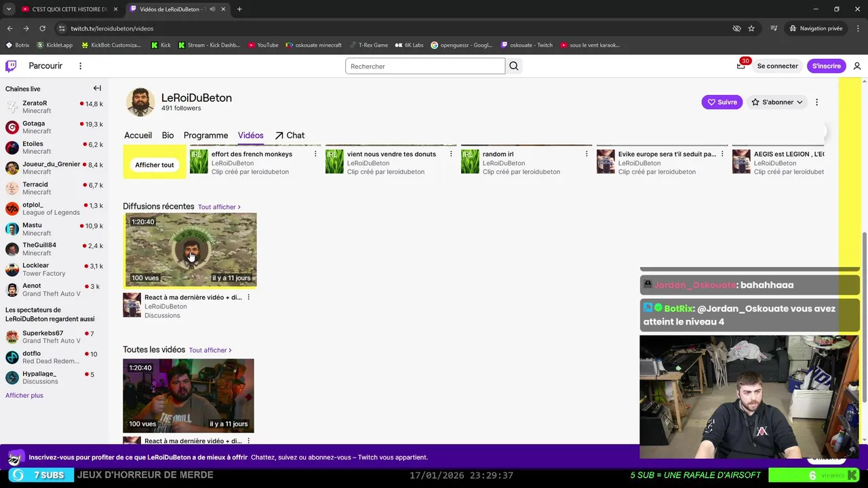Open Locklear Tower Factory channel
868x488 pixels.
coord(54,270)
